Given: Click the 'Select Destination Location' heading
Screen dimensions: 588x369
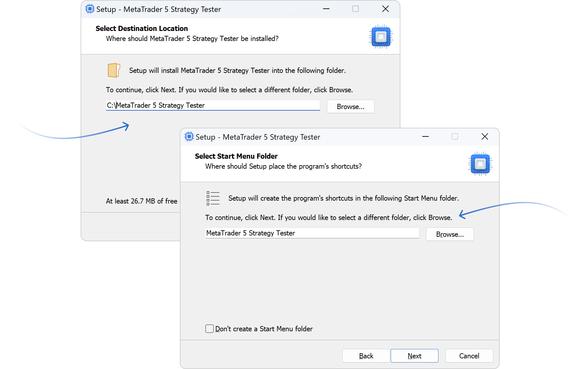Looking at the screenshot, I should tap(142, 28).
